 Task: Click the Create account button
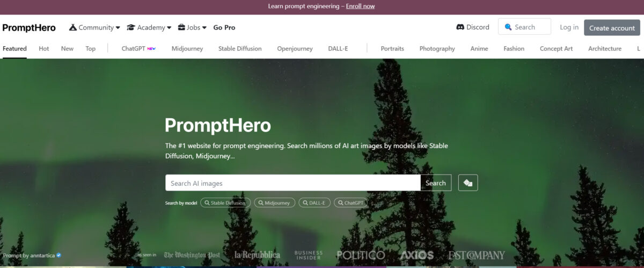[x=612, y=28]
